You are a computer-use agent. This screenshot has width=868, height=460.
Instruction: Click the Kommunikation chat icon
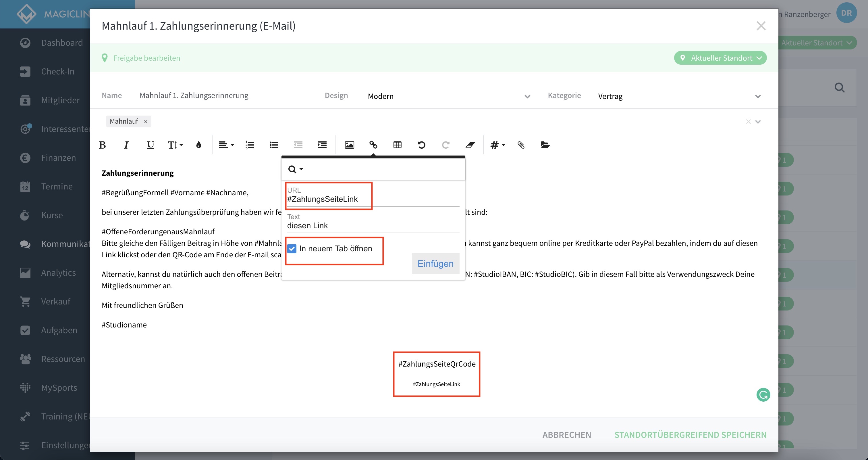(x=25, y=244)
